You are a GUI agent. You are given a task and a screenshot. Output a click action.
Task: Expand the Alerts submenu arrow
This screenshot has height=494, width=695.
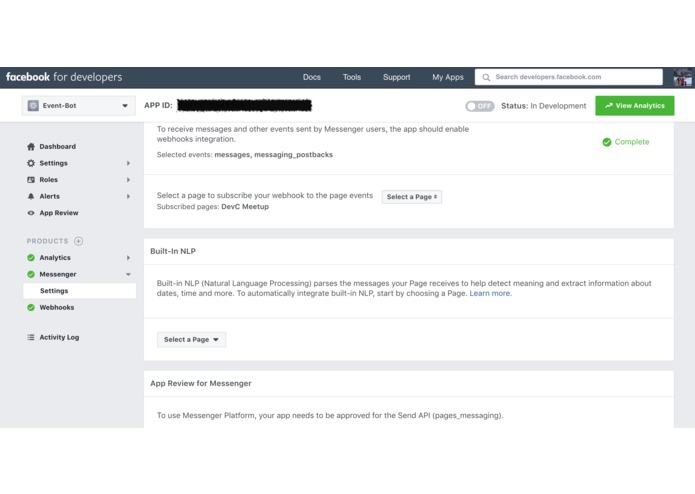(x=128, y=196)
